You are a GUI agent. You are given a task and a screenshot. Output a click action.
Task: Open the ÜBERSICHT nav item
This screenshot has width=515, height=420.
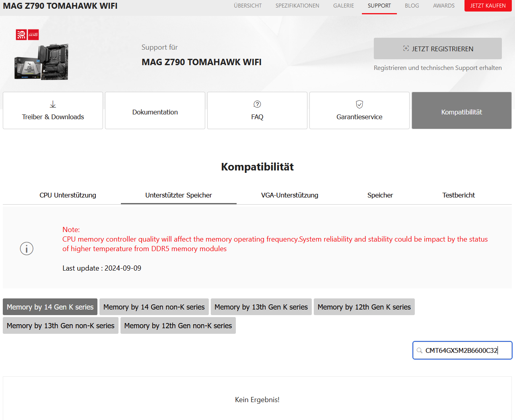(x=248, y=6)
